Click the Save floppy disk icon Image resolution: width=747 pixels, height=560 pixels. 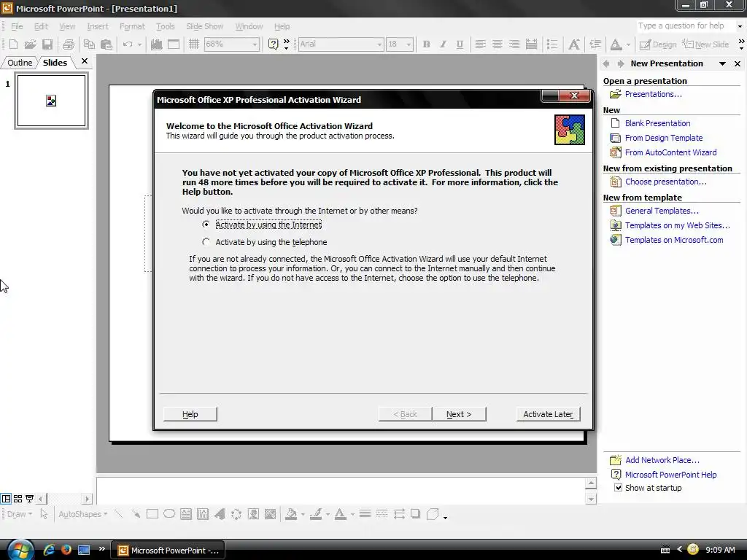coord(47,44)
